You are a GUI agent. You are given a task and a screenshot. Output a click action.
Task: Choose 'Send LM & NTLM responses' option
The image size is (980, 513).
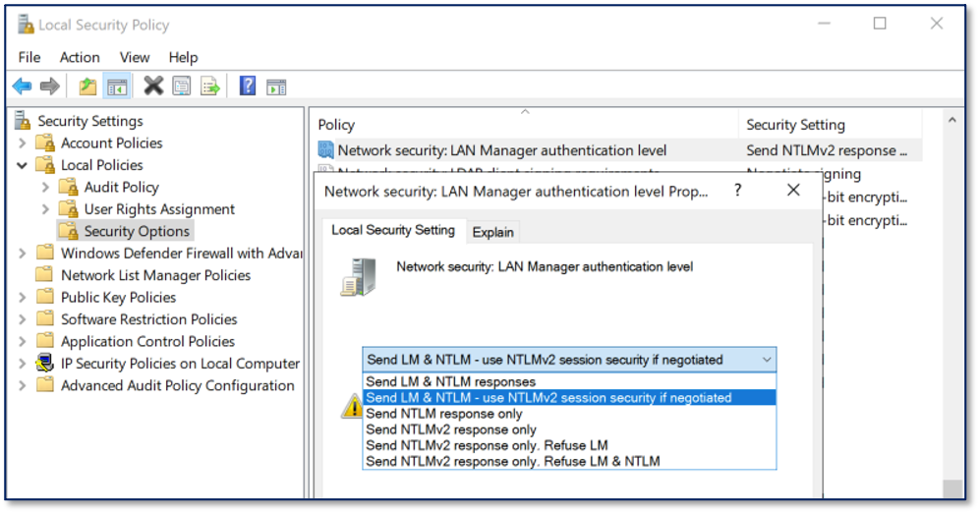click(x=569, y=381)
